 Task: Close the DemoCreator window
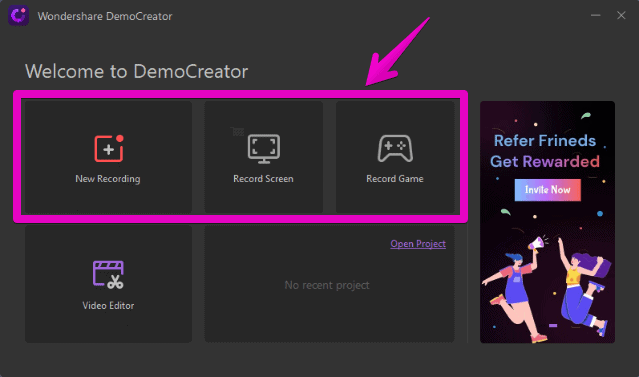[621, 15]
